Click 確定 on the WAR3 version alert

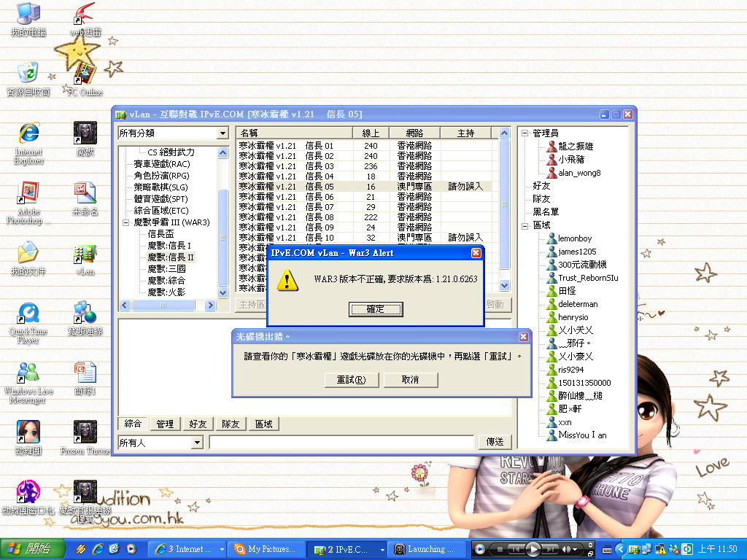tap(375, 308)
